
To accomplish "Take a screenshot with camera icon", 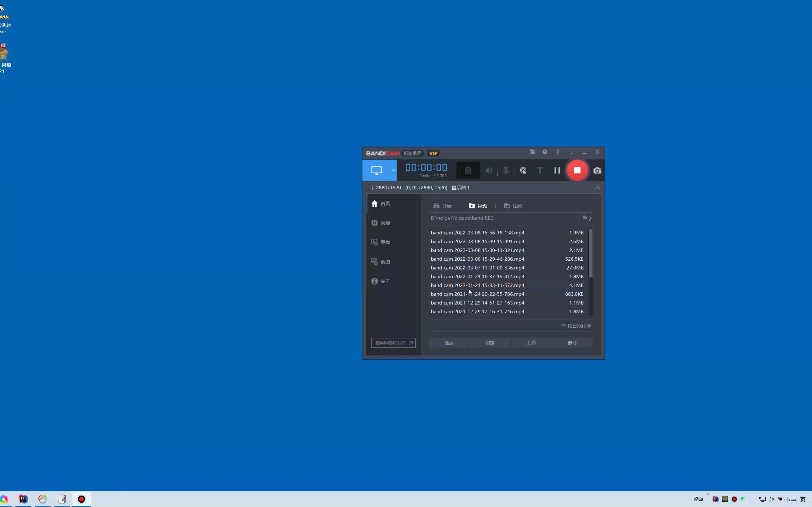I will (x=597, y=170).
